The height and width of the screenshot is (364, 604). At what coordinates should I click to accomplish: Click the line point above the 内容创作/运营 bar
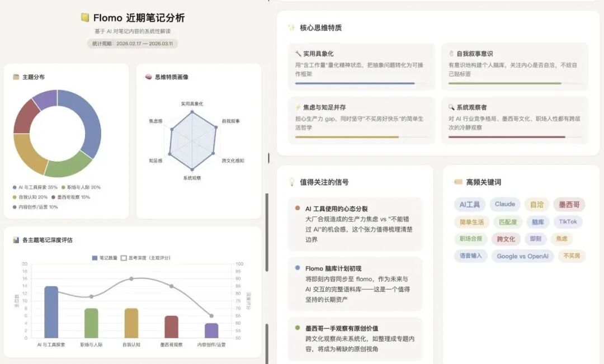click(211, 316)
